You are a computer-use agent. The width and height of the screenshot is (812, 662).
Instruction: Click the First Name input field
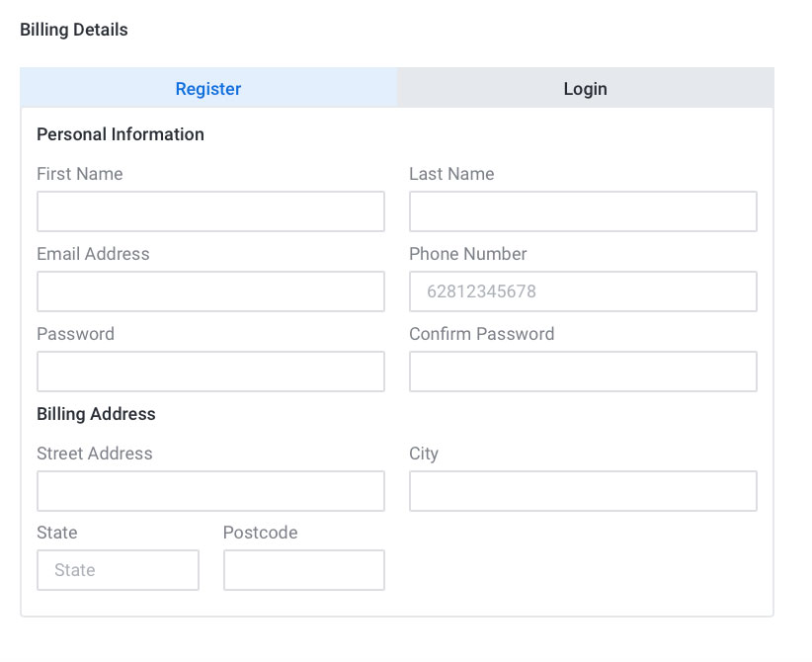tap(210, 210)
